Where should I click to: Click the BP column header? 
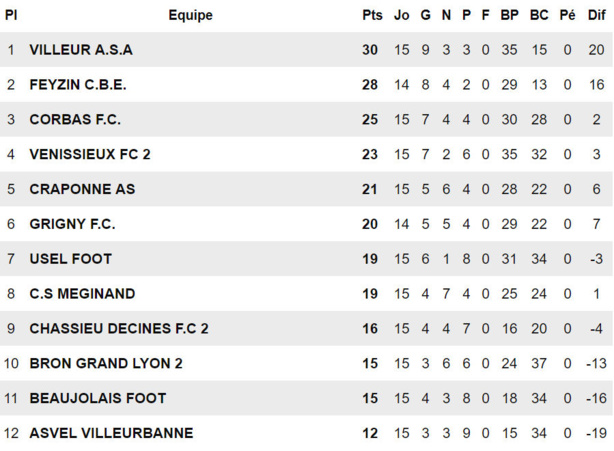(x=510, y=15)
